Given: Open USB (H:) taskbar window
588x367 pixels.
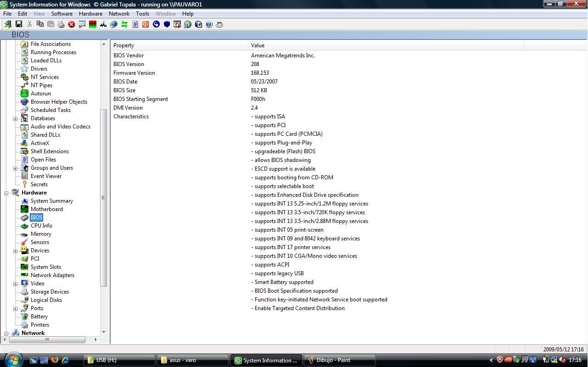Looking at the screenshot, I should (x=119, y=360).
